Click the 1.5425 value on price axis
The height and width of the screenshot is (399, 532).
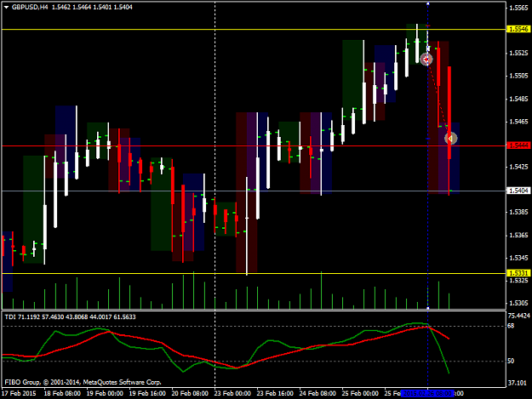[x=519, y=167]
